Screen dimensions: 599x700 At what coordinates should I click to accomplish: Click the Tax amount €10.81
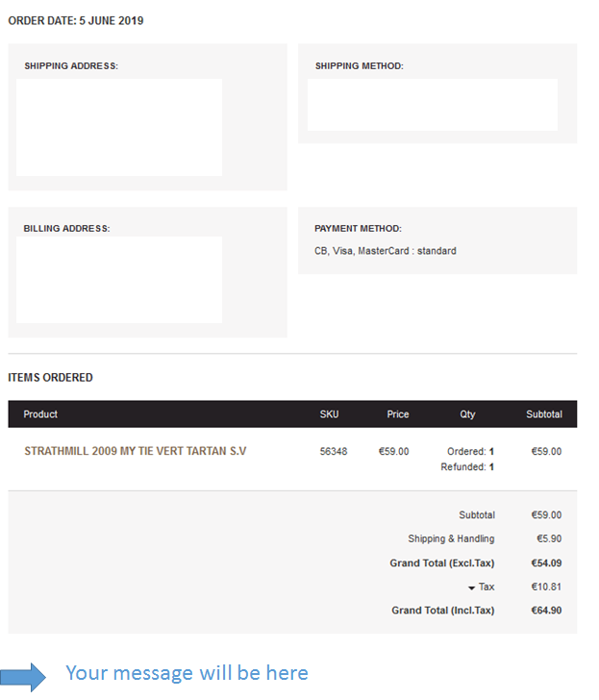(x=546, y=587)
